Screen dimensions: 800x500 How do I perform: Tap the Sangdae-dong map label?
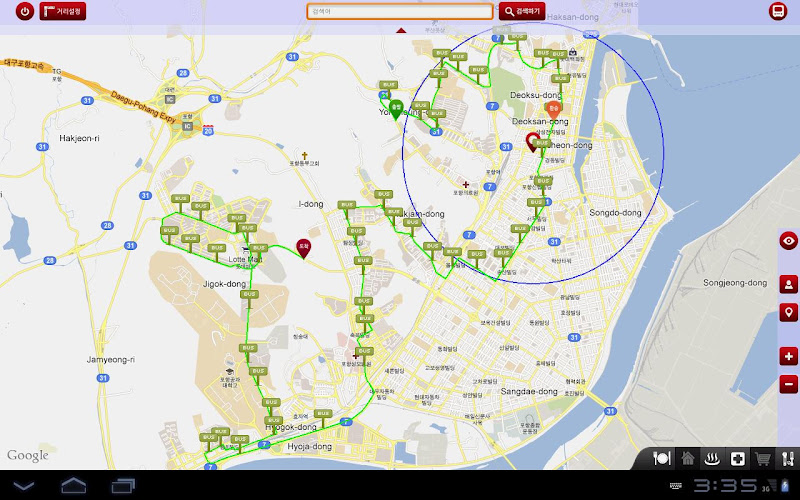[x=529, y=391]
